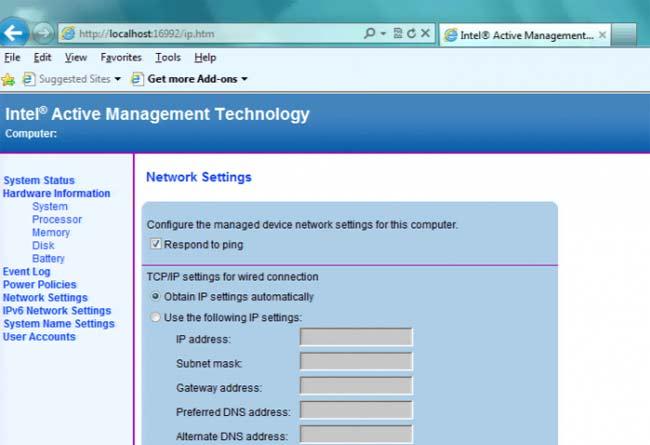Open the Power Policies link

(39, 285)
